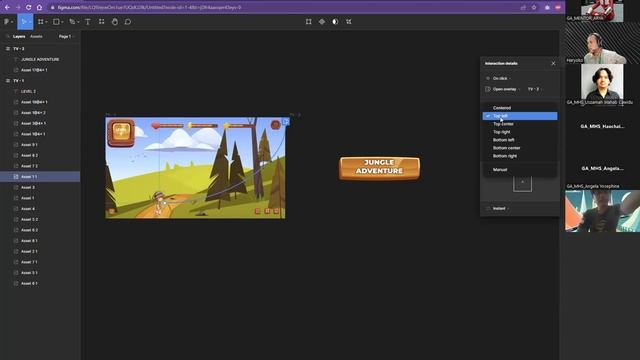This screenshot has height=360, width=640.
Task: Select the Asset 6 1 layer
Action: 40,283
